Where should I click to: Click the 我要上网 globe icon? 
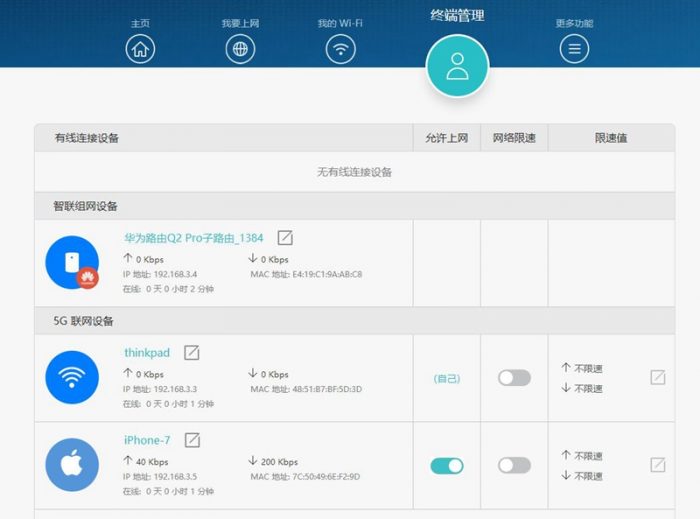coord(240,48)
